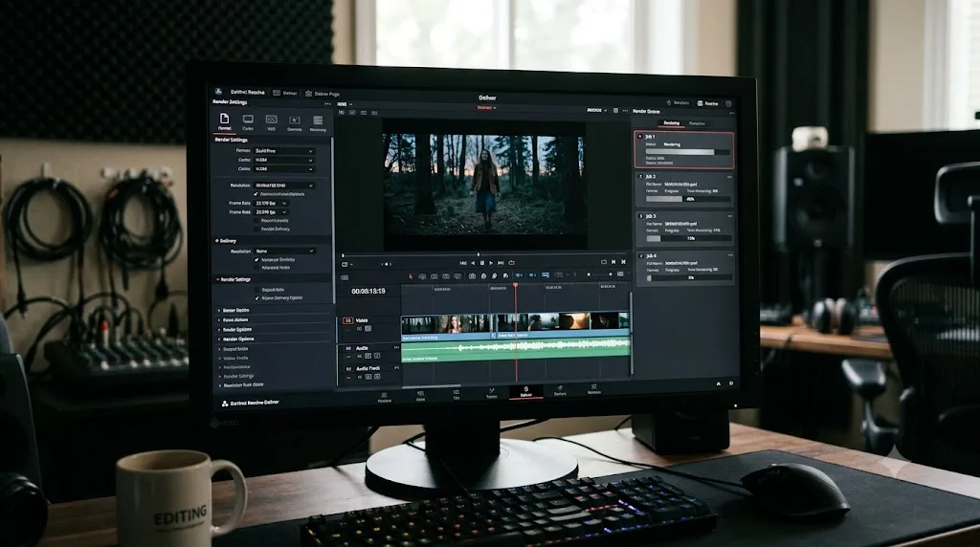Click the camera icon in timeline toolbar

point(472,275)
